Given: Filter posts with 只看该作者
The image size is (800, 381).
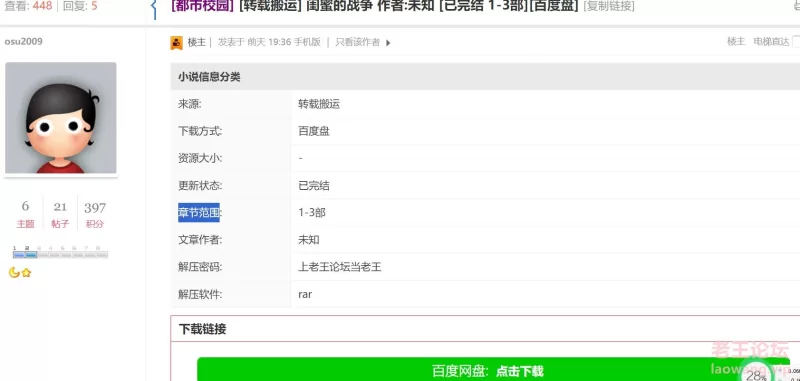Looking at the screenshot, I should coord(358,42).
